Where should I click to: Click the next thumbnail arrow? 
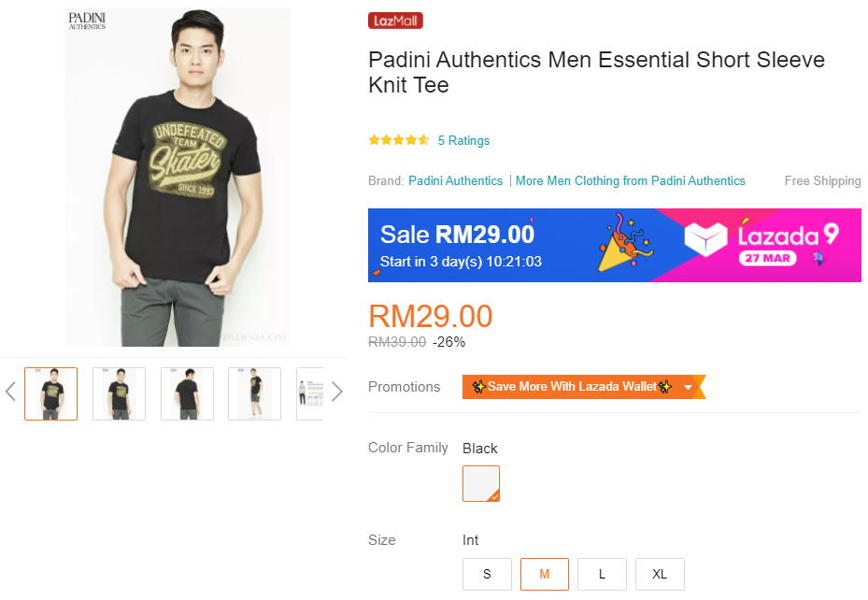[x=336, y=392]
